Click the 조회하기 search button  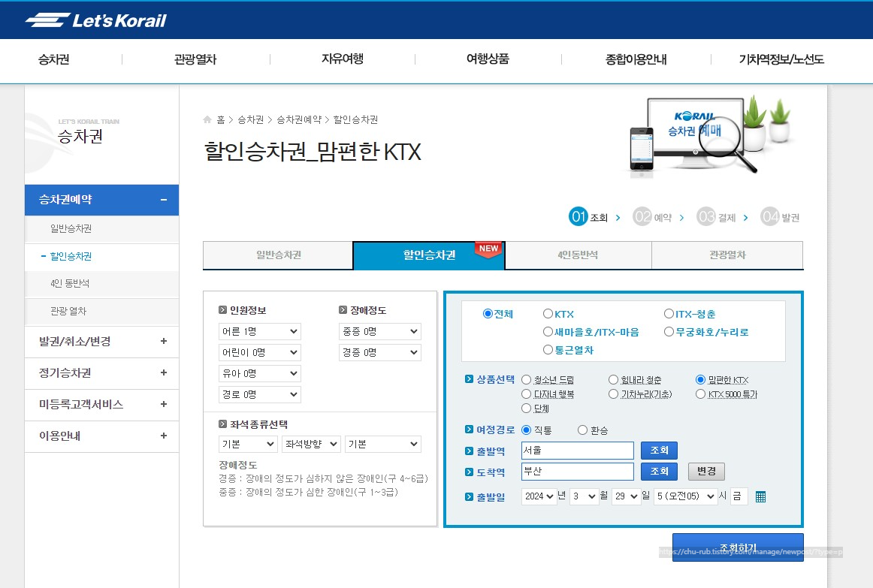pyautogui.click(x=738, y=547)
